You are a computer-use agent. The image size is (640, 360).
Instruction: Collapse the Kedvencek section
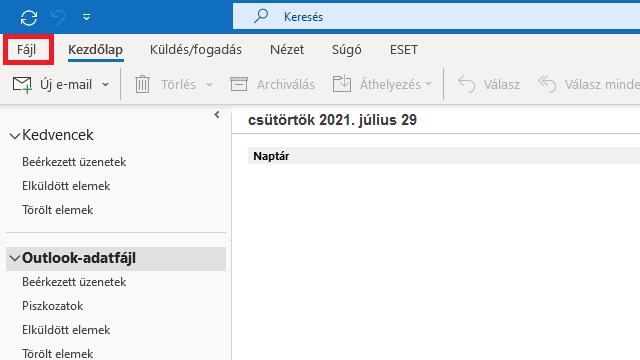15,136
